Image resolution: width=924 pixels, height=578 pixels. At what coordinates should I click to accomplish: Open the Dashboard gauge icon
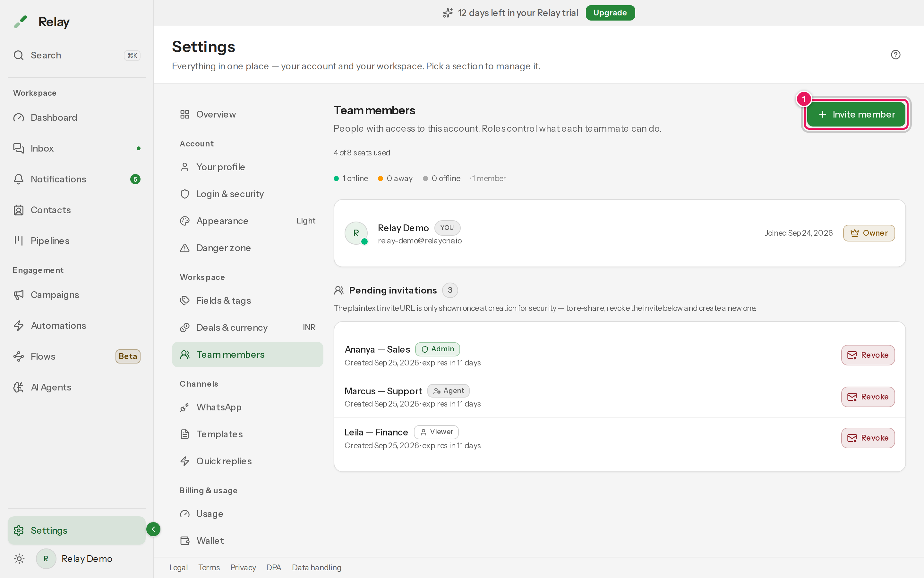[19, 118]
